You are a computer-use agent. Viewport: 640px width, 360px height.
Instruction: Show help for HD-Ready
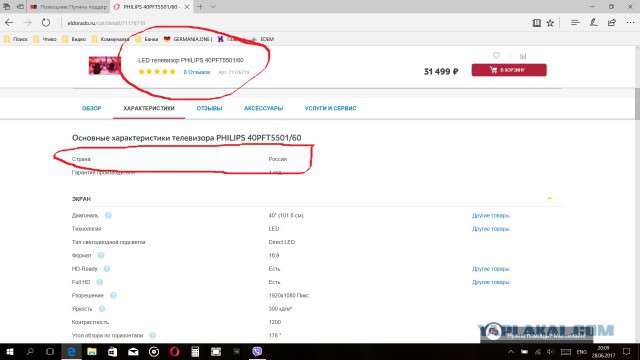pos(107,269)
